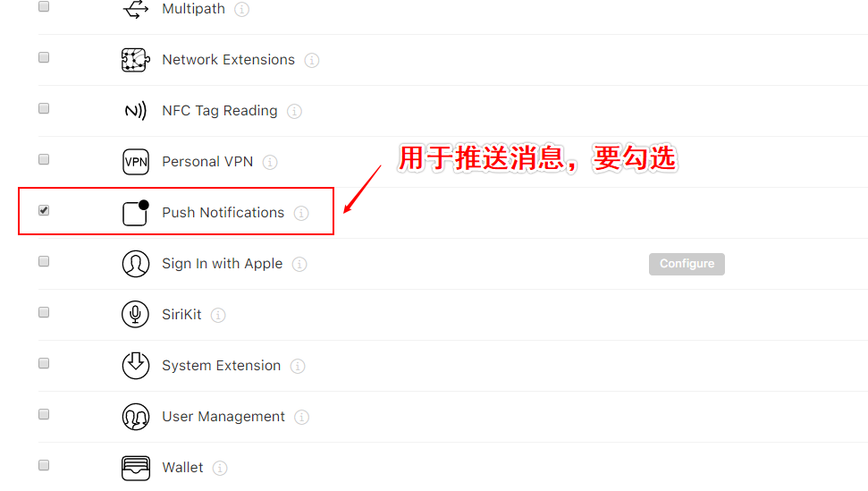Tick the Wallet capability checkbox
Viewport: 868px width, 491px height.
[x=44, y=465]
